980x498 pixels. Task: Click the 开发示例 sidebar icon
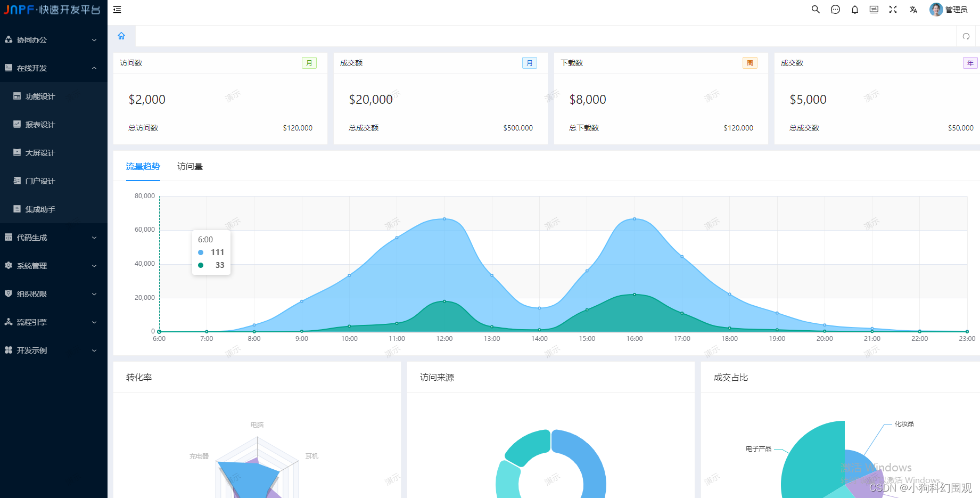pos(9,350)
